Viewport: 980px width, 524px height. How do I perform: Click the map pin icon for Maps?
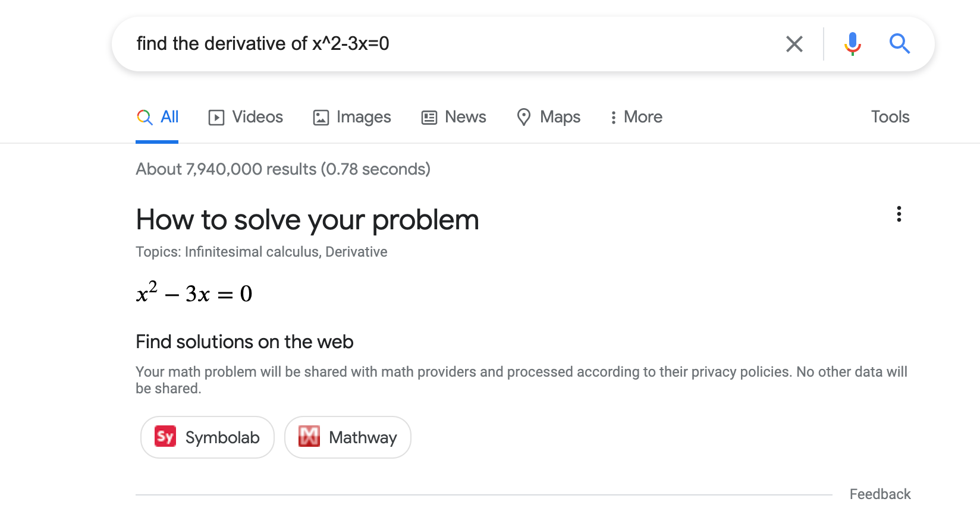point(523,117)
